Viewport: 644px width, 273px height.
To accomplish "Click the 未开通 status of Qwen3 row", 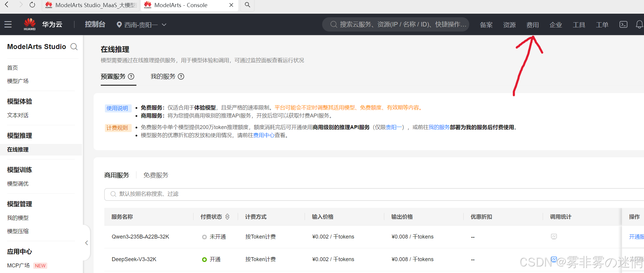I will point(214,237).
